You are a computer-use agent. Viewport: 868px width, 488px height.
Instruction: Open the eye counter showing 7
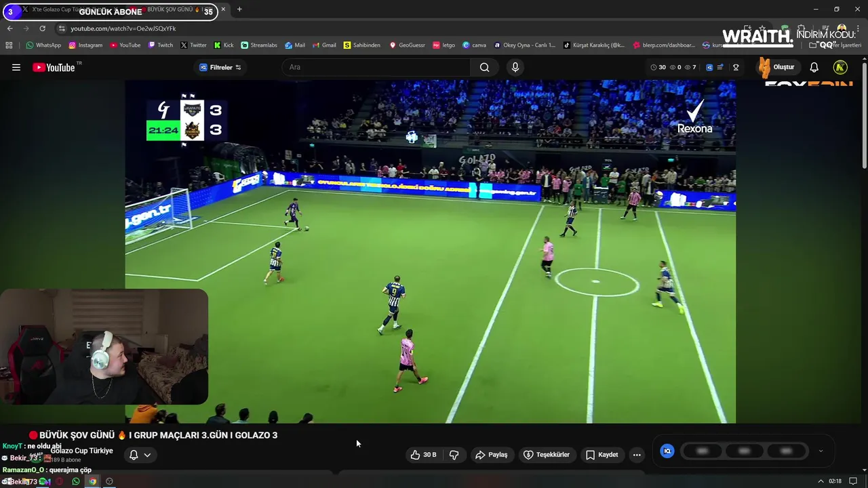[690, 67]
